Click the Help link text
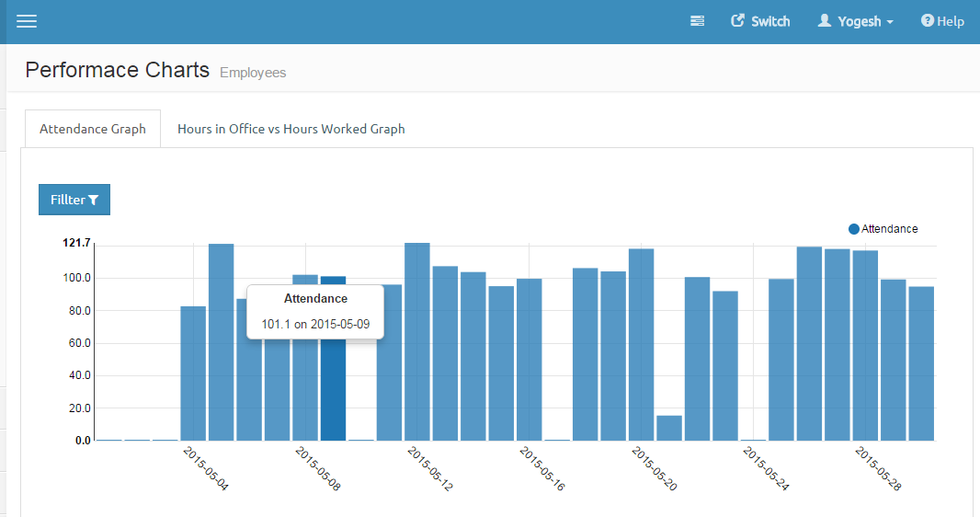 click(x=951, y=21)
